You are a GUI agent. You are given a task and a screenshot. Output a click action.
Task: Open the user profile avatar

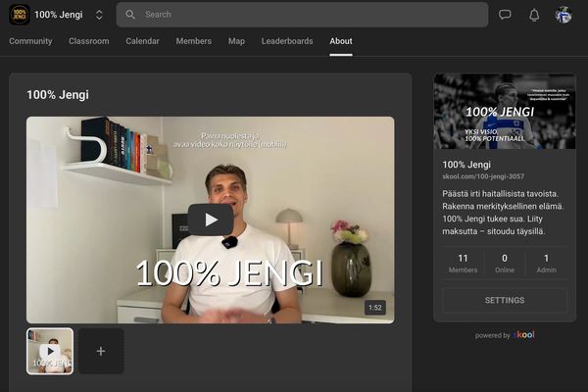pos(563,15)
